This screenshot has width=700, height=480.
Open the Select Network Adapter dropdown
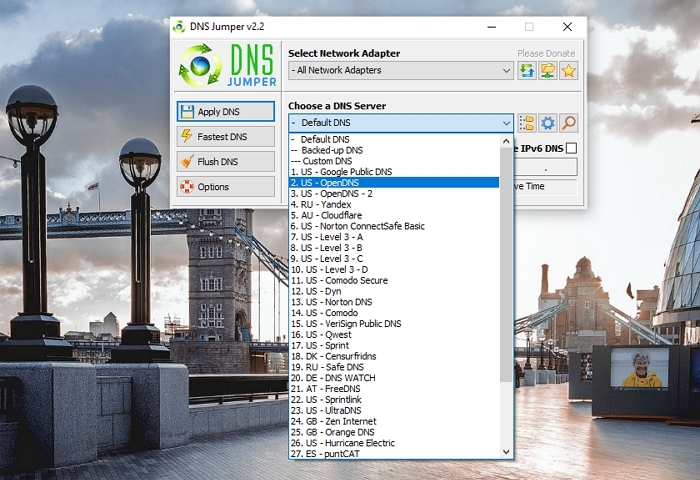(x=400, y=71)
